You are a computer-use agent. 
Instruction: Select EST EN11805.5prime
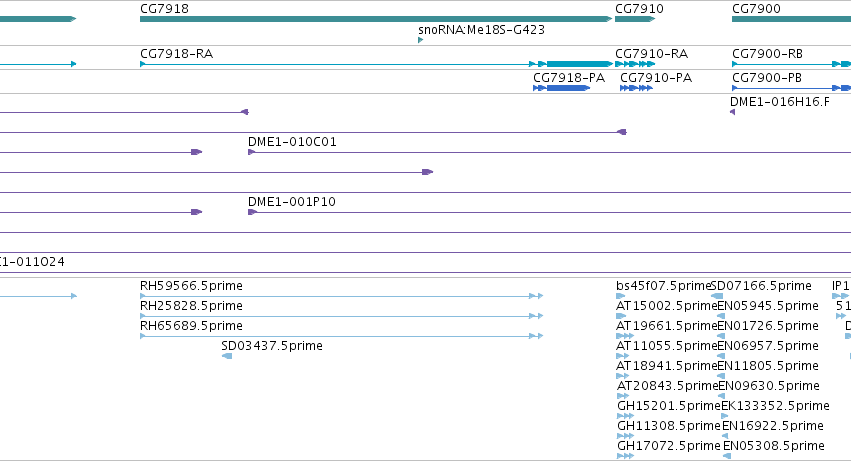coord(768,366)
